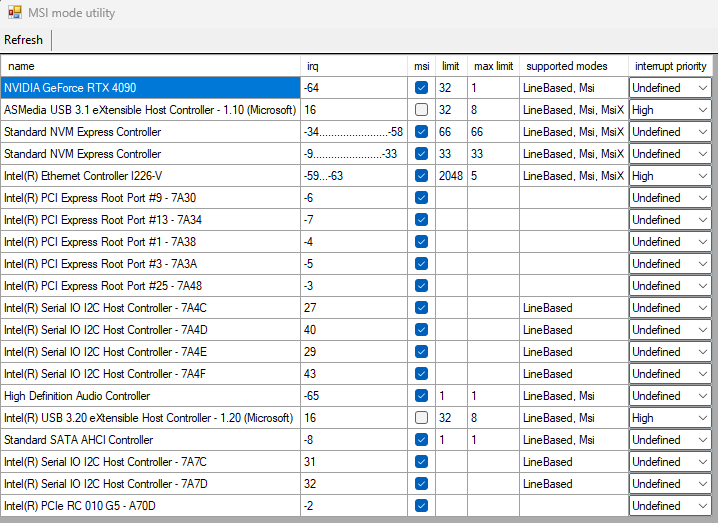This screenshot has width=718, height=523.
Task: Toggle MSI for Serial IO I2C 7A7D
Action: (x=421, y=483)
